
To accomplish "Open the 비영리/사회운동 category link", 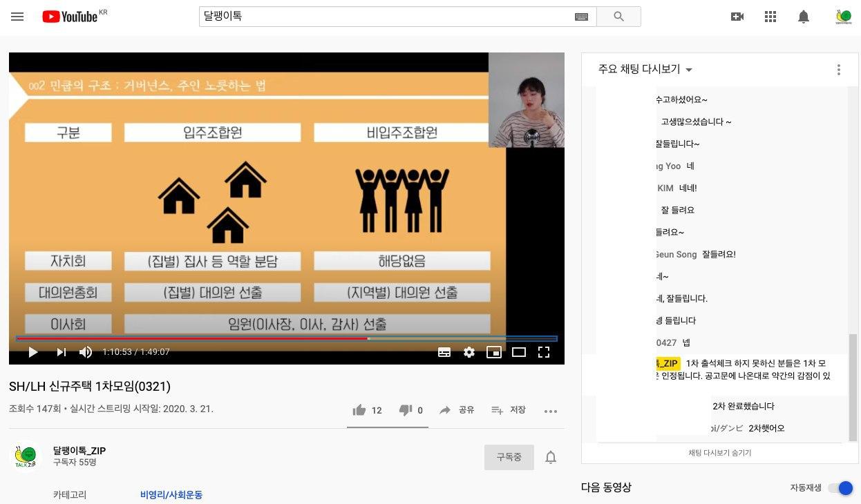I will coord(171,495).
